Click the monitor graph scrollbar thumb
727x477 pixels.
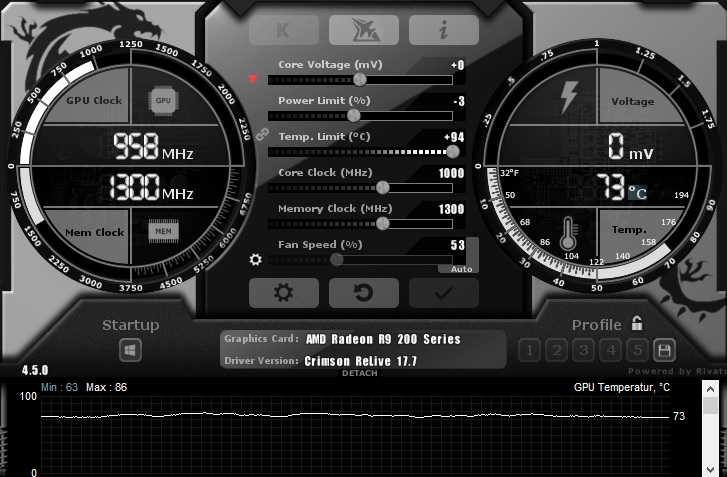click(x=710, y=406)
